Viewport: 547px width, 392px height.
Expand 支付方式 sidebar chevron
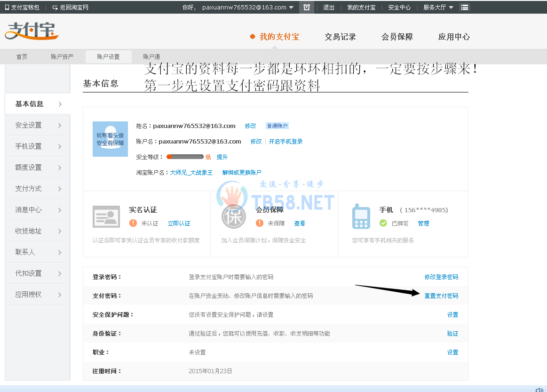(x=60, y=189)
